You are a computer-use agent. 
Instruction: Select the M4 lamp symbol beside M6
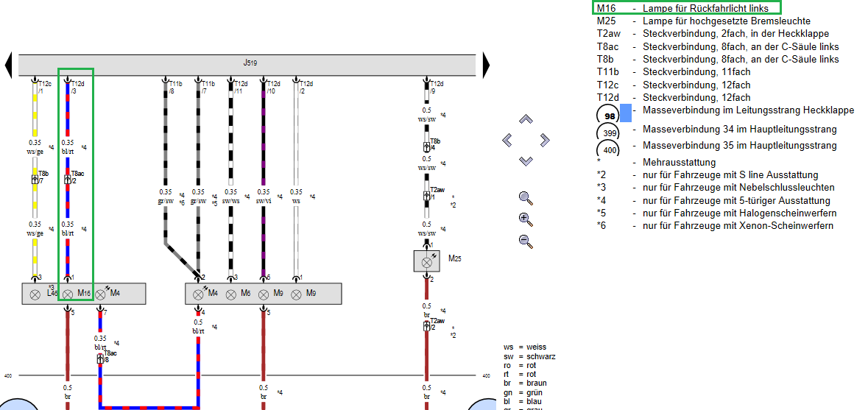click(198, 294)
